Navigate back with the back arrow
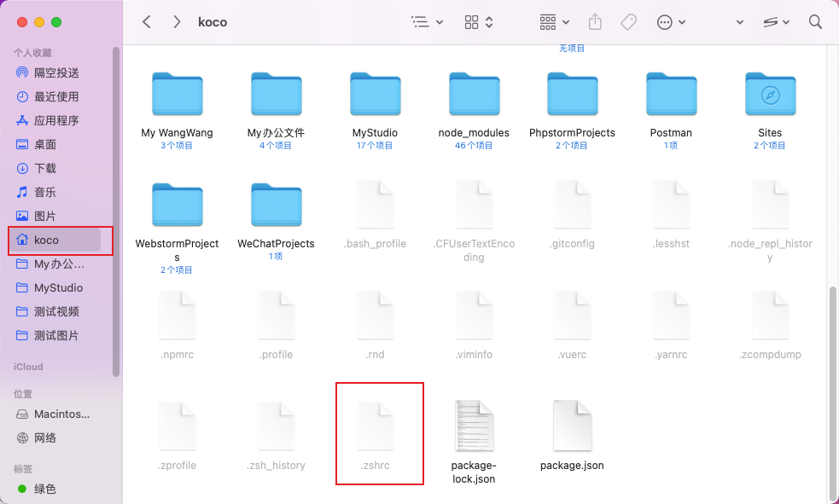This screenshot has width=839, height=504. coord(146,21)
